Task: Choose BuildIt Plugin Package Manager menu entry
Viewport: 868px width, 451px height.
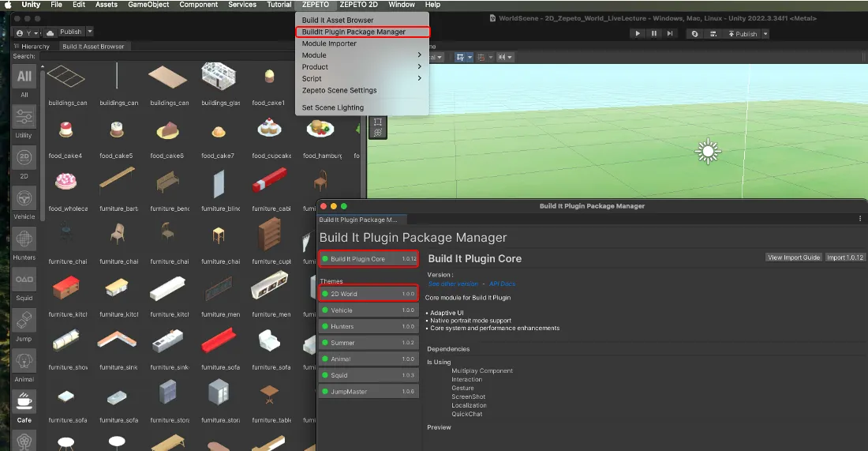Action: tap(362, 32)
